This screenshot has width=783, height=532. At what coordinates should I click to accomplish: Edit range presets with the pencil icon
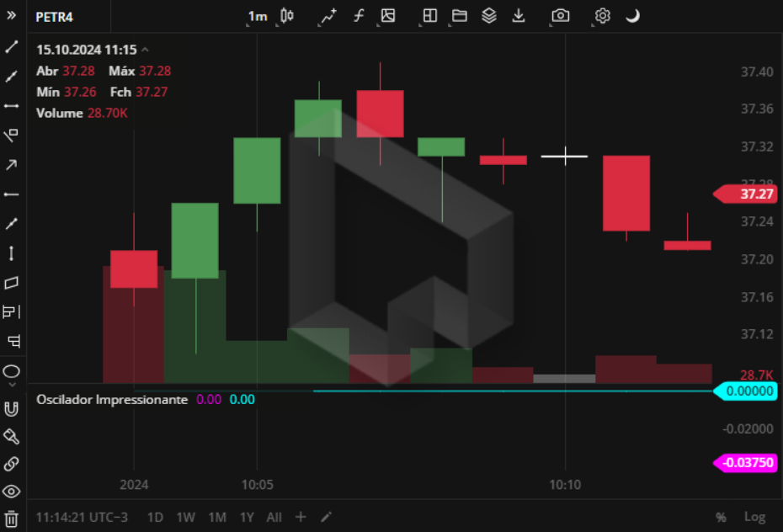326,517
